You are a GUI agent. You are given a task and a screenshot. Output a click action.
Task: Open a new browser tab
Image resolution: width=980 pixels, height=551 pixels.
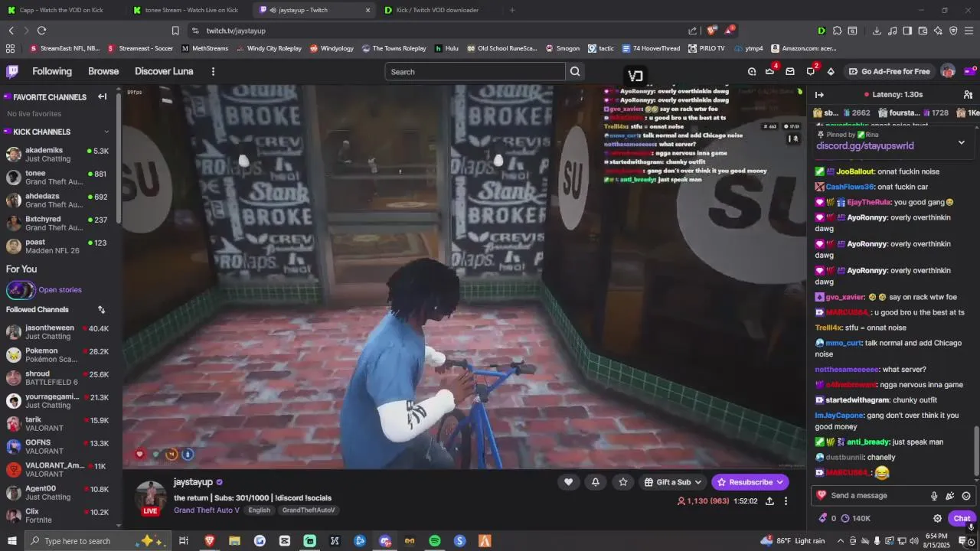pos(512,10)
